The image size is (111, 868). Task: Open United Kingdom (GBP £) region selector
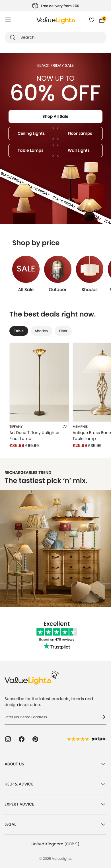pos(55,844)
